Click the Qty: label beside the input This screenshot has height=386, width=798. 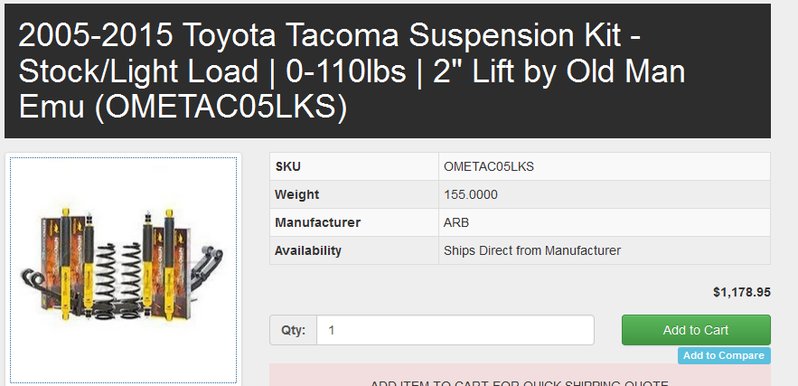click(x=293, y=330)
